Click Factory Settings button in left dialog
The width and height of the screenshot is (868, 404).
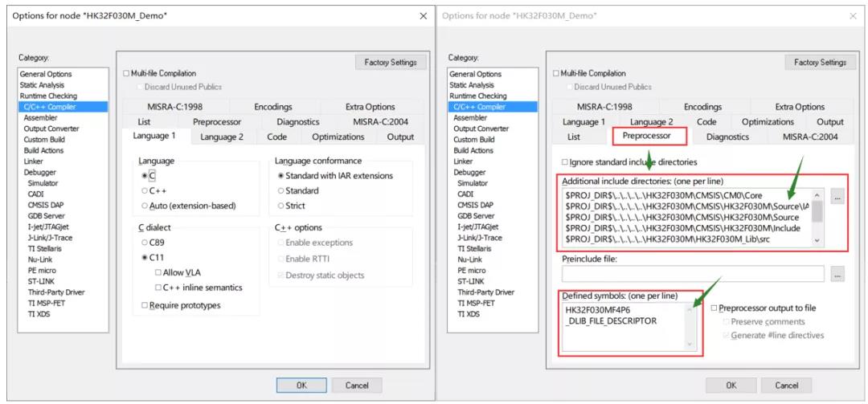(391, 62)
